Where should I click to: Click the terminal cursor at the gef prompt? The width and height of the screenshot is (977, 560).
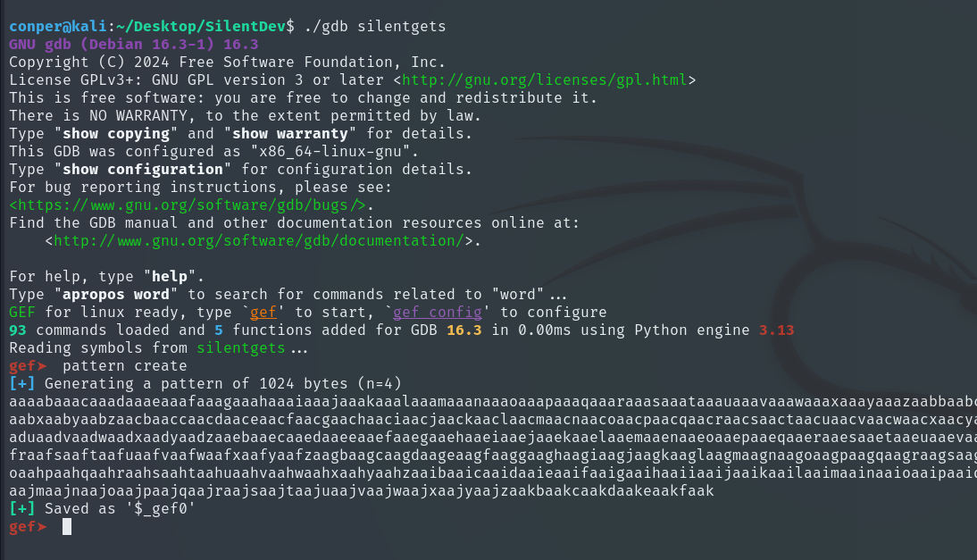point(66,527)
